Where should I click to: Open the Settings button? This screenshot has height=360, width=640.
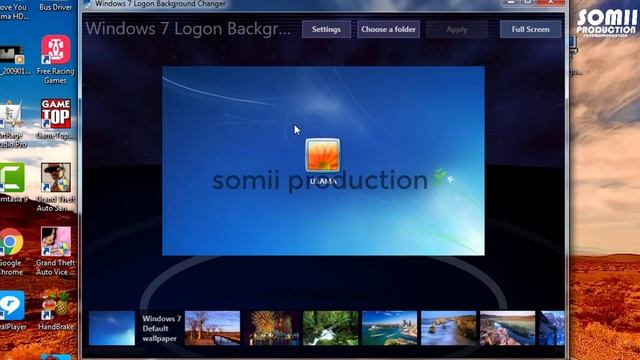tap(326, 29)
